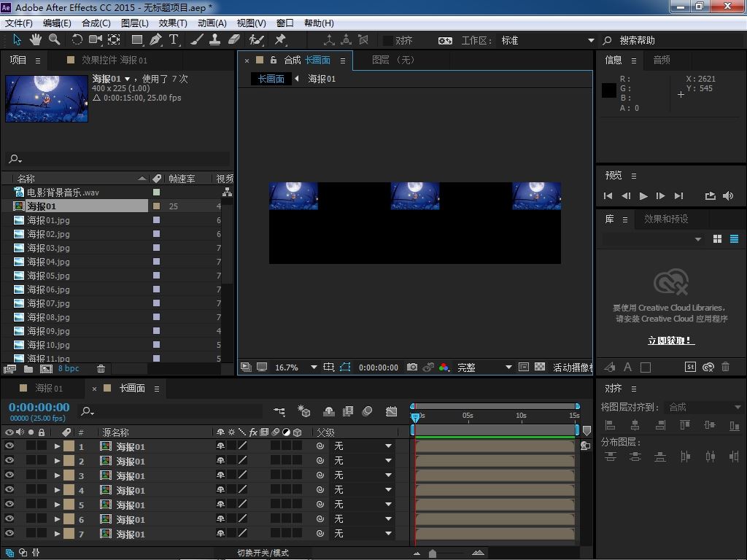Select the Unified Camera tool
The height and width of the screenshot is (560, 747).
point(96,40)
